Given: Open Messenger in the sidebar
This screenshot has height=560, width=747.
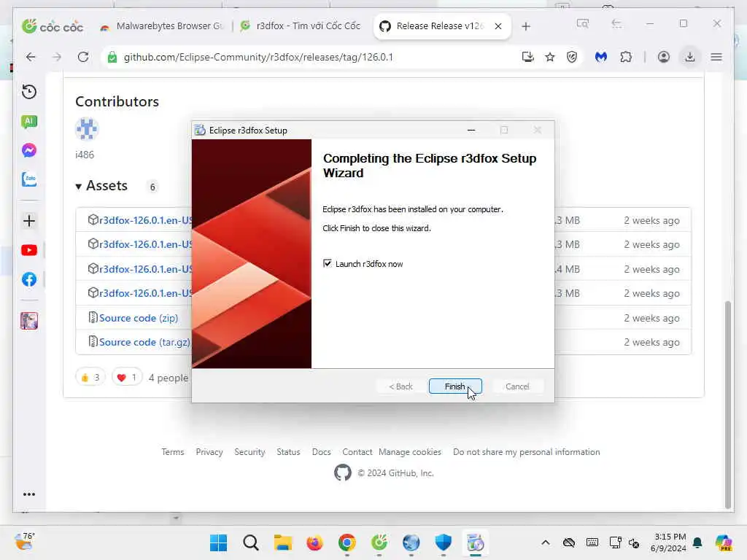Looking at the screenshot, I should [x=29, y=150].
